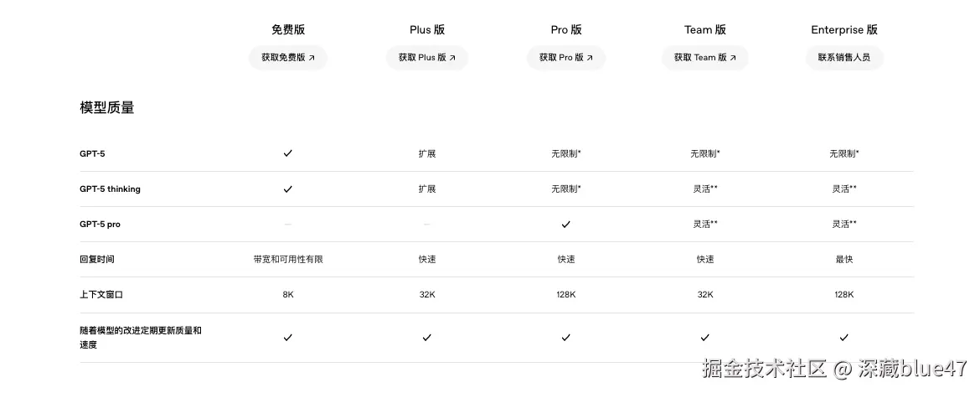Click the bottom-row checkmark under the Enterprise plan
The width and height of the screenshot is (980, 393).
coord(843,338)
